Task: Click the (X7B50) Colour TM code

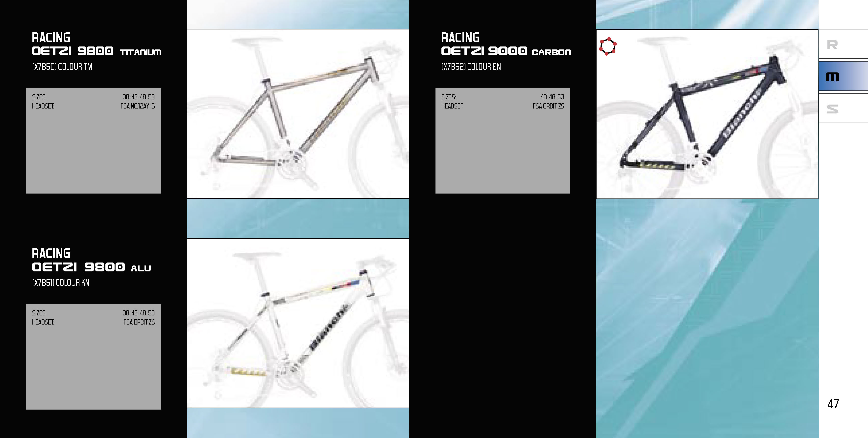Action: click(x=62, y=67)
